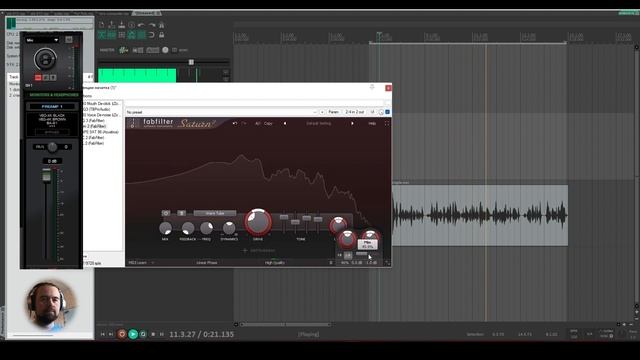Click the Param button in FX window
The width and height of the screenshot is (640, 360).
[333, 112]
